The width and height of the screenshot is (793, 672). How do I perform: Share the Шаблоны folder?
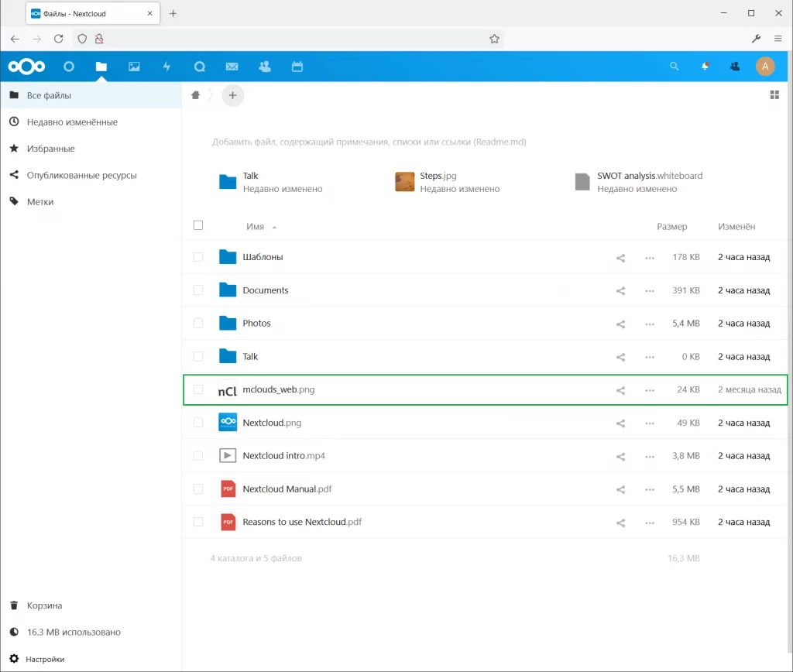coord(620,258)
